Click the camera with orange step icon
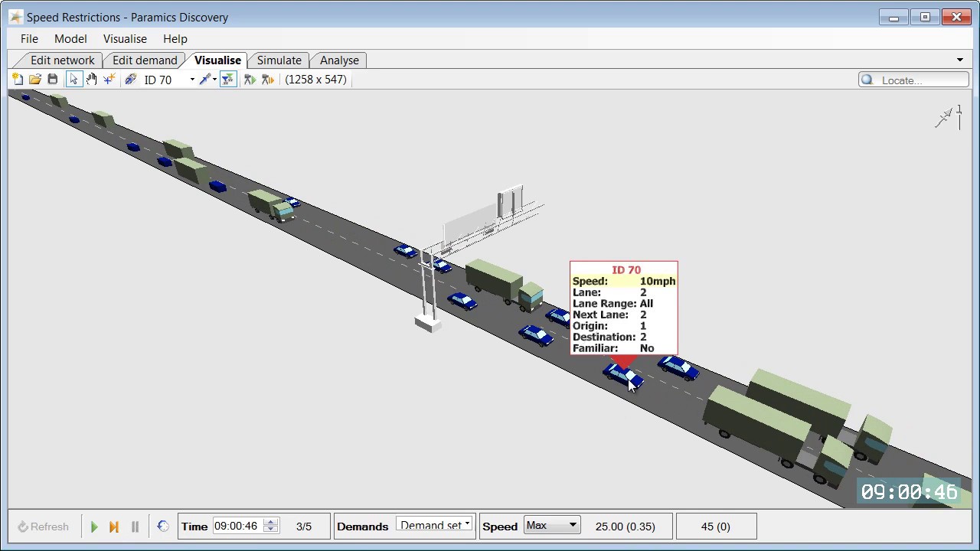This screenshot has width=980, height=551. click(268, 79)
